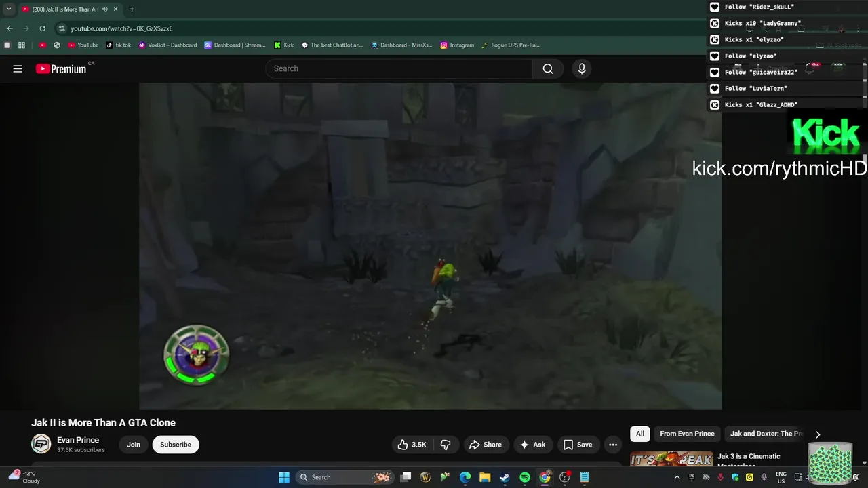Go to the YouTube Premium home logo

[x=62, y=68]
